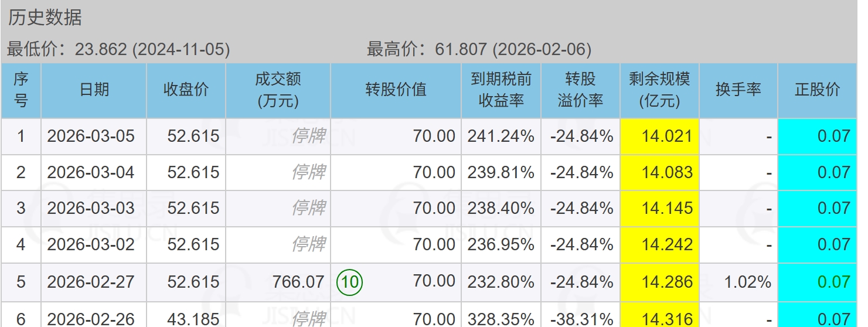Click the 最高价 61.807 summary text
The height and width of the screenshot is (327, 868).
click(x=479, y=49)
